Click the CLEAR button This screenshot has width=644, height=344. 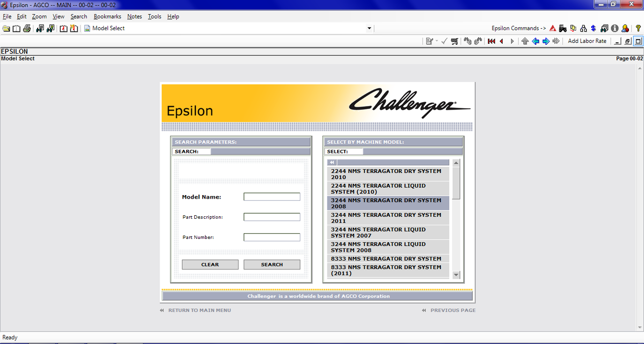210,265
